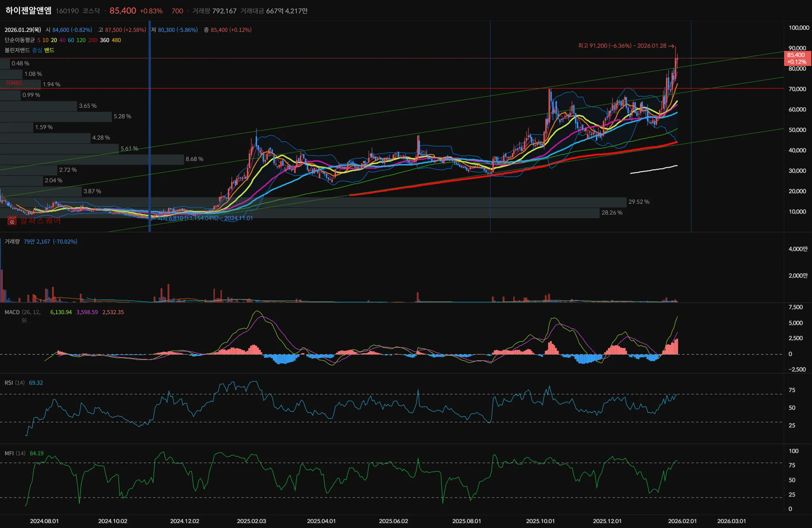This screenshot has width=812, height=528.
Task: Toggle the 480 moving average label
Action: [116, 40]
